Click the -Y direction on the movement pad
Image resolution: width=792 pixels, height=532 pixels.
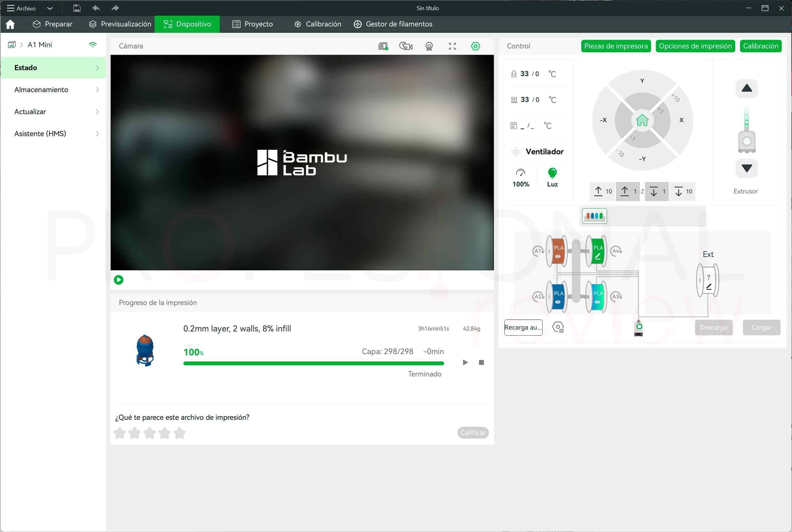(642, 159)
